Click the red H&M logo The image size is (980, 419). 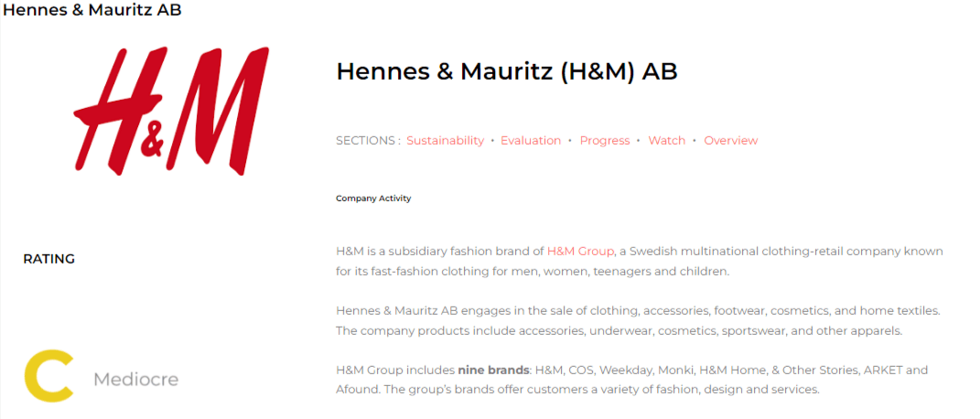tap(171, 112)
